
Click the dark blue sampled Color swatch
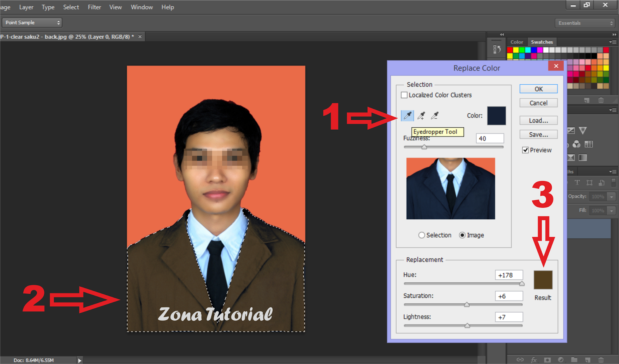pos(496,116)
